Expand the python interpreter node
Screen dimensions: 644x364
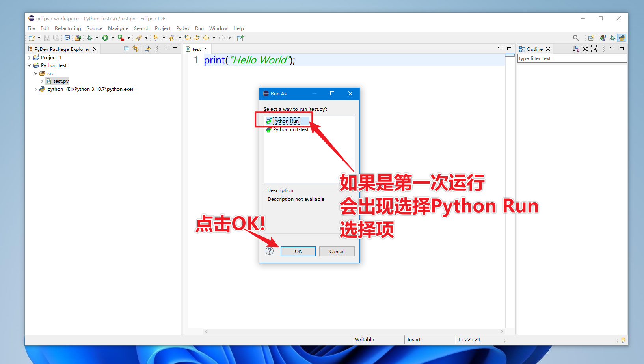point(36,89)
